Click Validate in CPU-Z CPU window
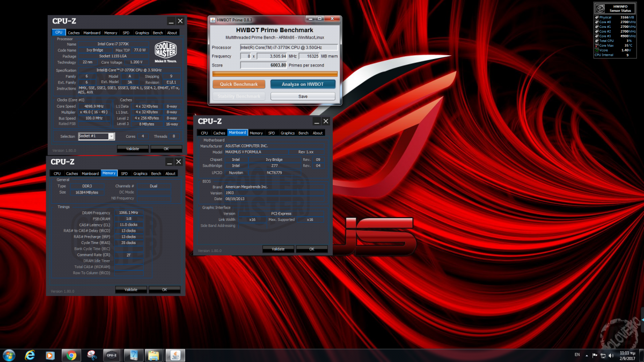The width and height of the screenshot is (644, 362). coord(132,149)
